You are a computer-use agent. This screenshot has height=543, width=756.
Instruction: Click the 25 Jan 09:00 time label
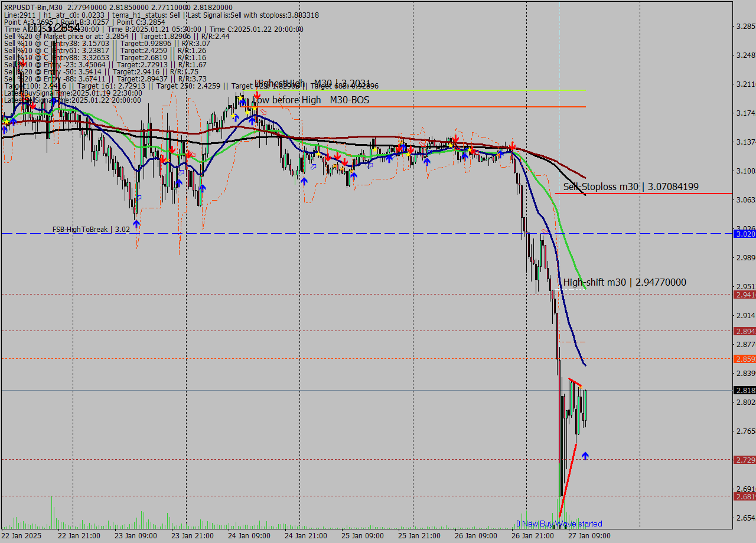coord(362,536)
